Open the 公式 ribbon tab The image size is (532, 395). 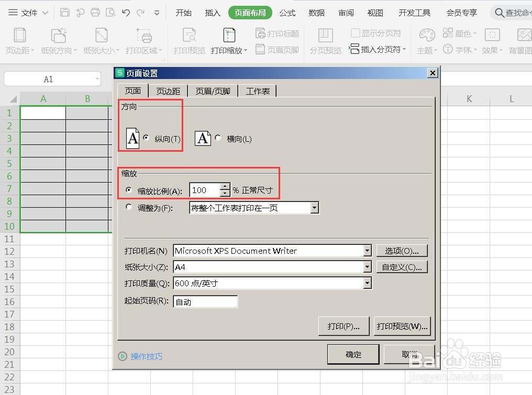pyautogui.click(x=287, y=13)
